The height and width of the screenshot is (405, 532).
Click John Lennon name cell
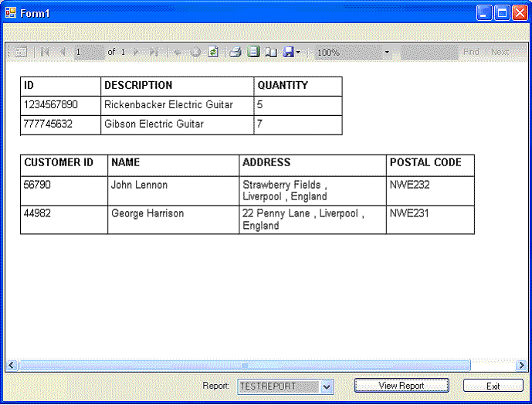[174, 191]
